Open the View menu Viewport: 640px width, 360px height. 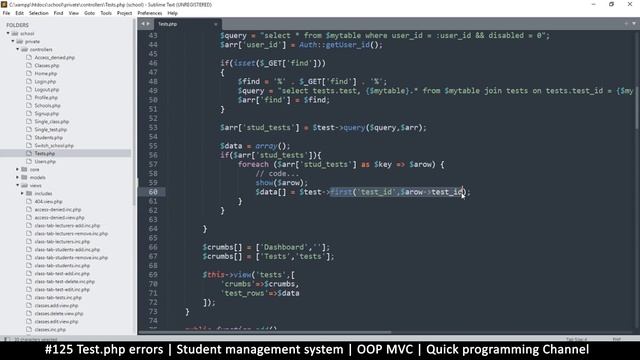[73, 13]
